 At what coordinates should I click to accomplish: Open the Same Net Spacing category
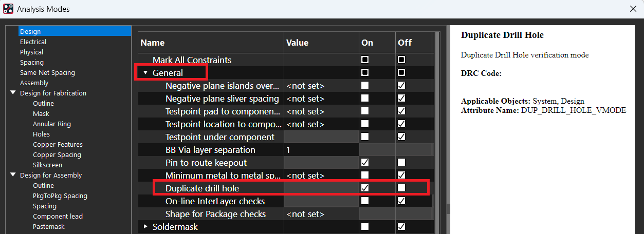[47, 72]
